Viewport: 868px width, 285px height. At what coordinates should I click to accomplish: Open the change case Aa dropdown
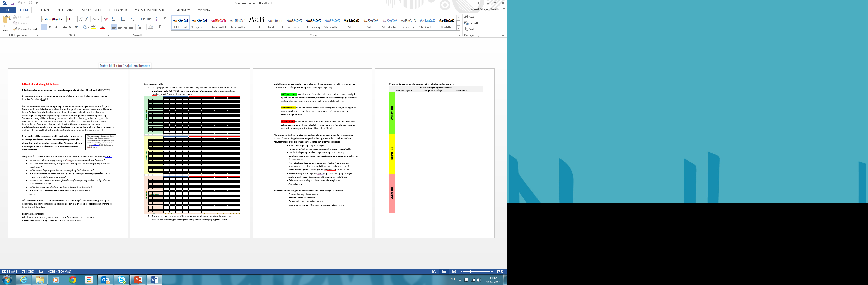(x=96, y=19)
